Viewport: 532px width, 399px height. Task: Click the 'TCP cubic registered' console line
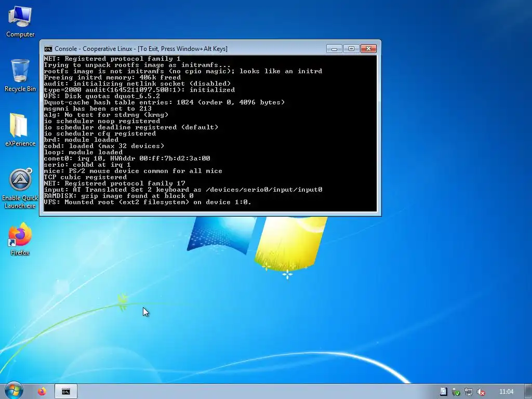click(x=85, y=177)
